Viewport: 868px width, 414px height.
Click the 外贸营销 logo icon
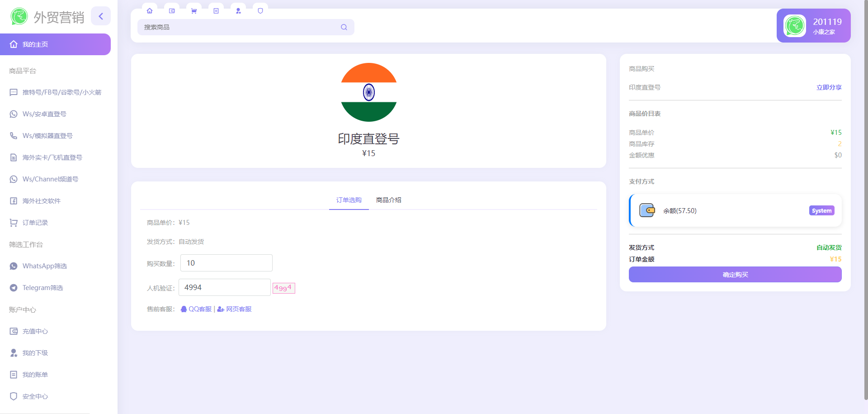point(19,16)
